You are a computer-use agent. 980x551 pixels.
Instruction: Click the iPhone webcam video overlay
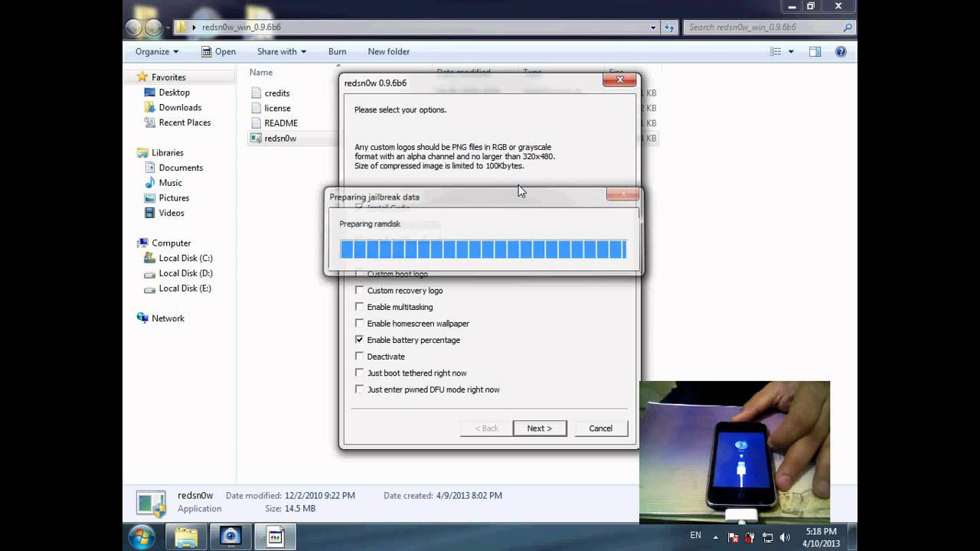tap(735, 452)
